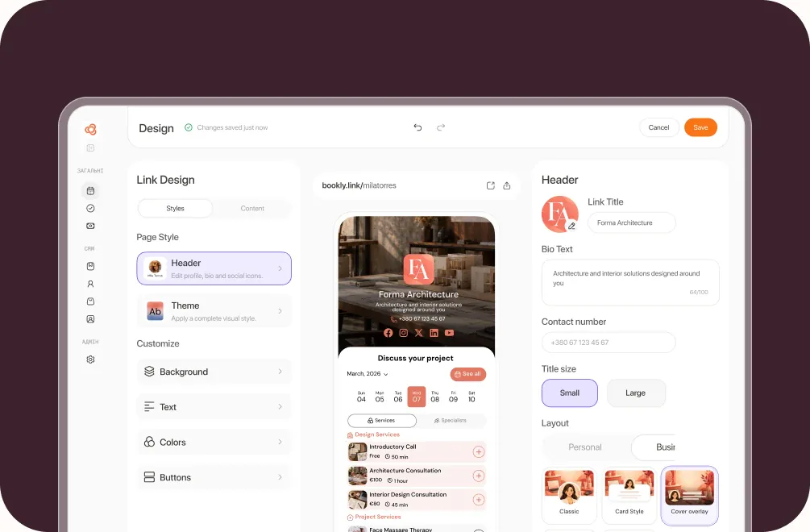Select Mon 05 in preview calendar
Image resolution: width=810 pixels, height=532 pixels.
pos(380,397)
